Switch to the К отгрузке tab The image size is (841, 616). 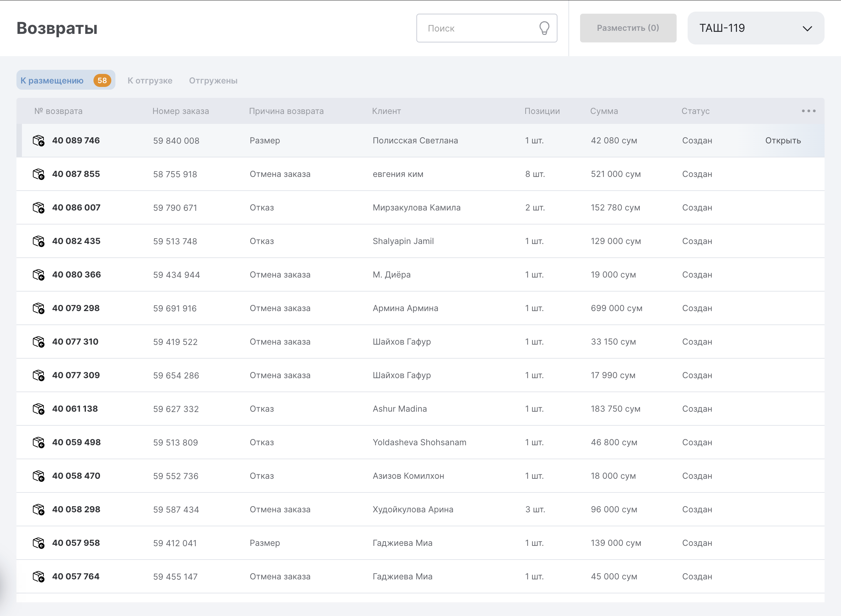point(150,80)
